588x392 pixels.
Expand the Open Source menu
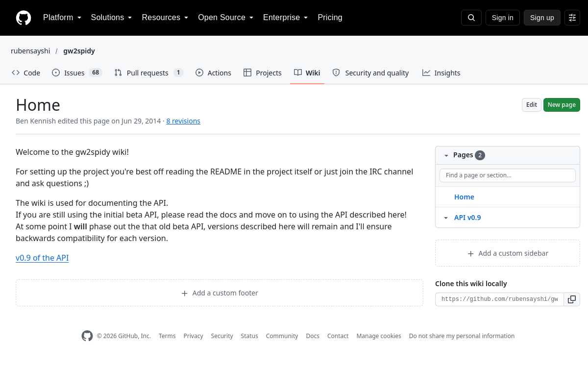225,18
